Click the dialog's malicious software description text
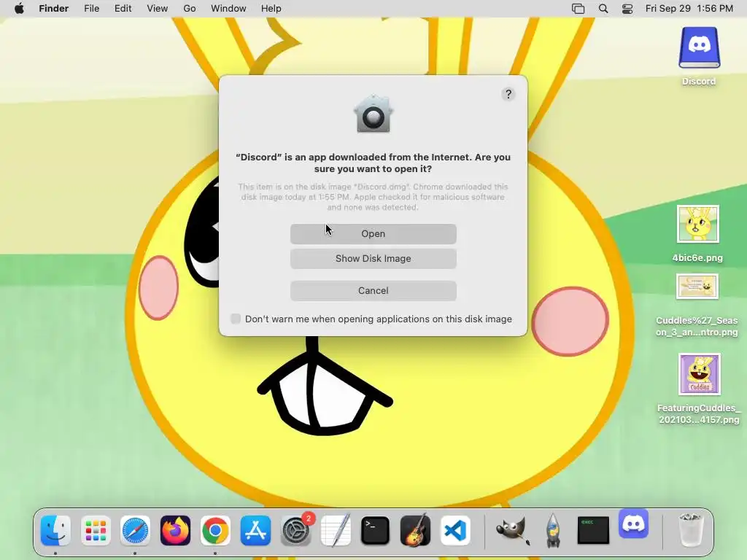 tap(373, 197)
